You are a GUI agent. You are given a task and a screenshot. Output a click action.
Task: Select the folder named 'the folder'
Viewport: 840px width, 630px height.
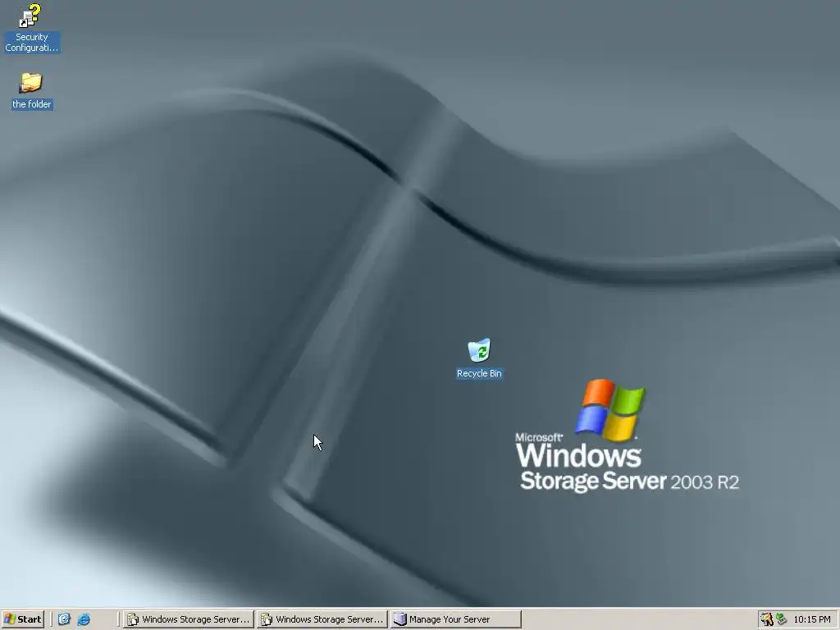click(31, 91)
